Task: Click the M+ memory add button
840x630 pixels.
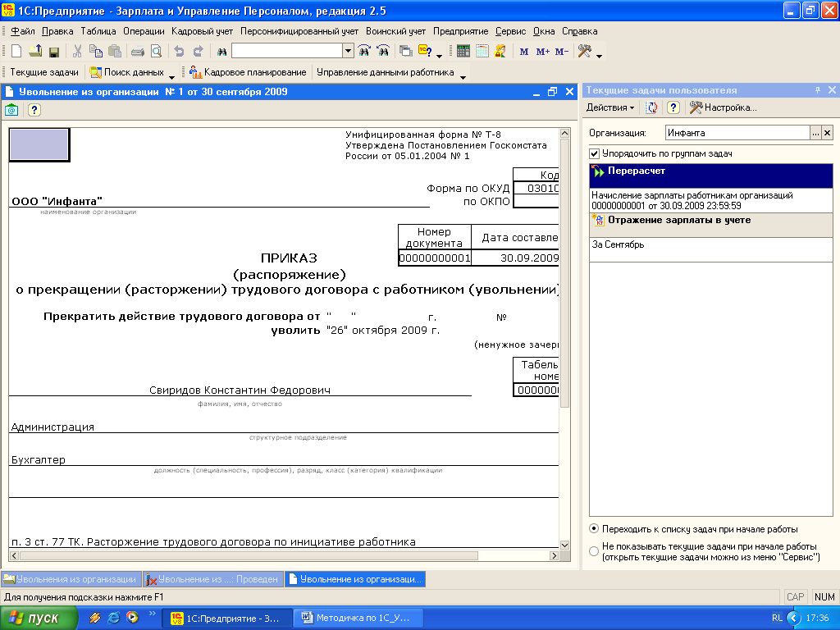Action: pos(543,52)
